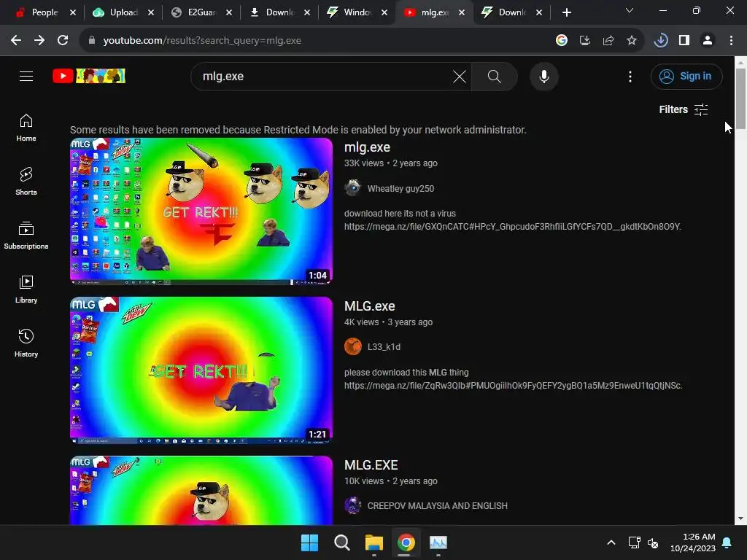
Task: Open Windows Start menu
Action: (309, 542)
